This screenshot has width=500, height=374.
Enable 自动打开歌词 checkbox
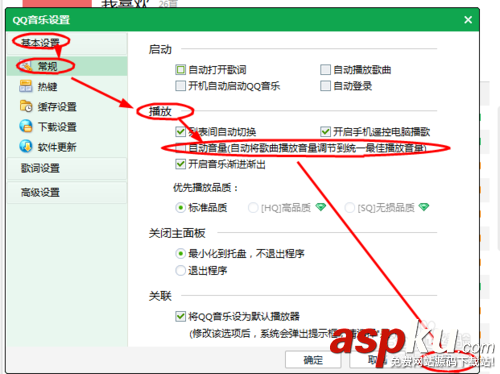[180, 70]
